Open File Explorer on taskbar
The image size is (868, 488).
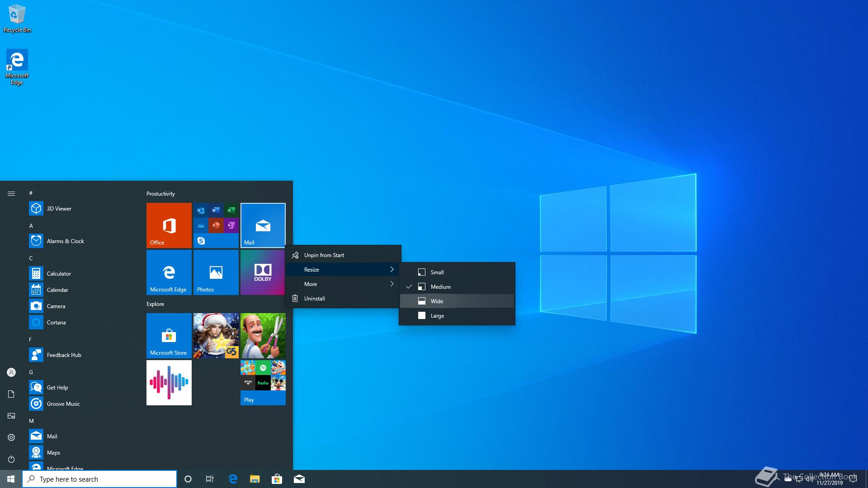click(255, 479)
